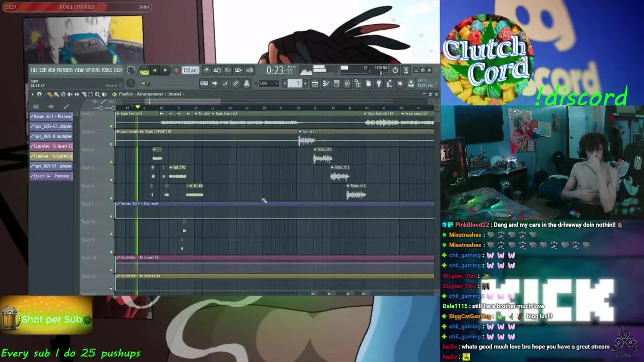Open the HELP menu
644x362 pixels.
(118, 70)
